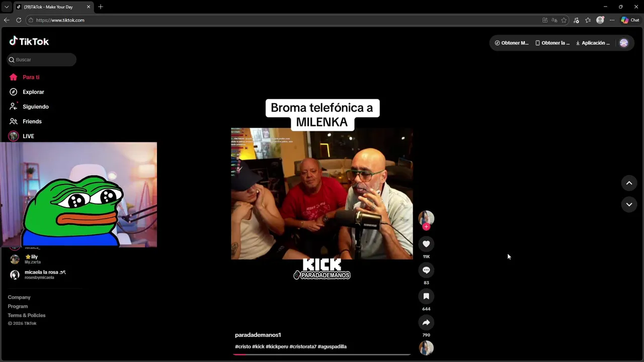Screen dimensions: 644x362
Task: Open the TikTok profile avatar menu
Action: tap(624, 43)
